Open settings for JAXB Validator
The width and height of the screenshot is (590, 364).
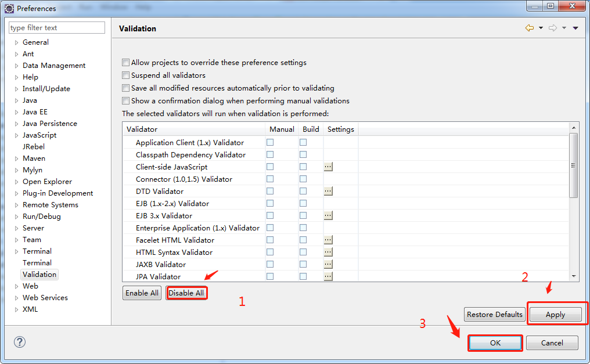(x=328, y=264)
